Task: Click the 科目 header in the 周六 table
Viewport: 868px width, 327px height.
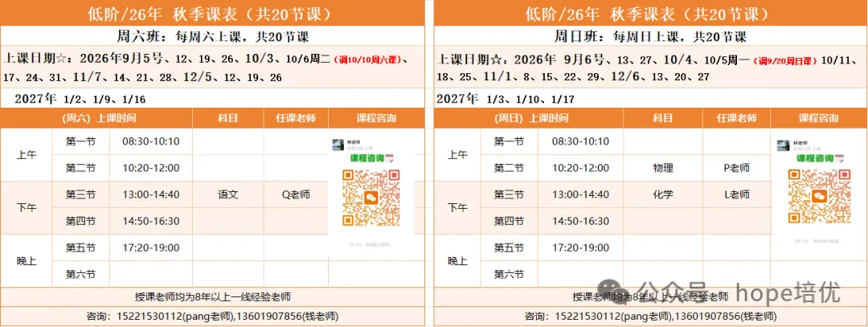Action: (228, 118)
